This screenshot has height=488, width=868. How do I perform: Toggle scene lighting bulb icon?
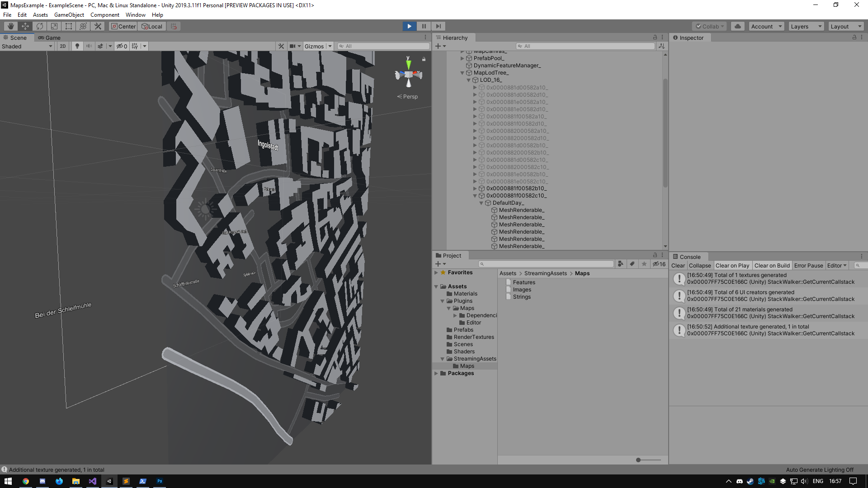click(77, 46)
